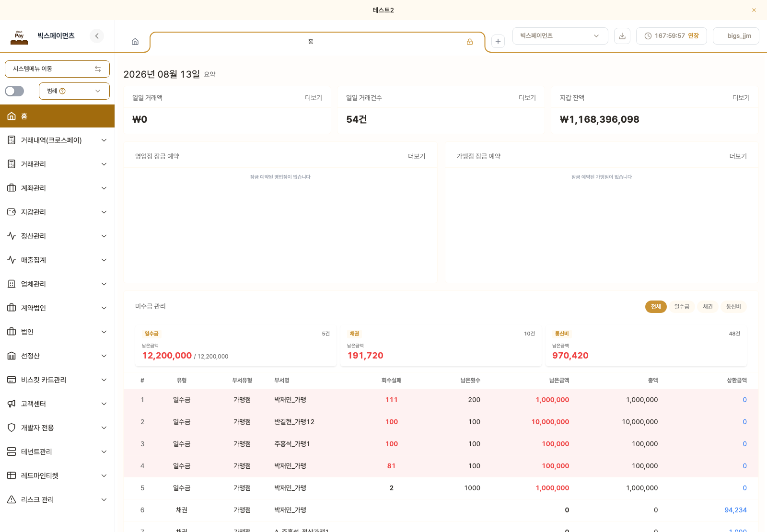Click the swap arrows icon in 시스템메뉴 이동
This screenshot has height=532, width=767.
[x=98, y=69]
